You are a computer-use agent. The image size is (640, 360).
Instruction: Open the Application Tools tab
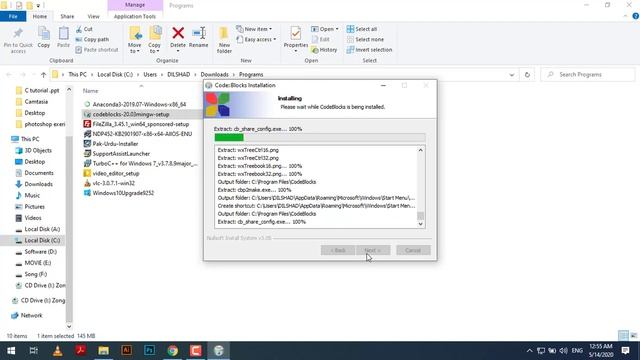tap(135, 16)
